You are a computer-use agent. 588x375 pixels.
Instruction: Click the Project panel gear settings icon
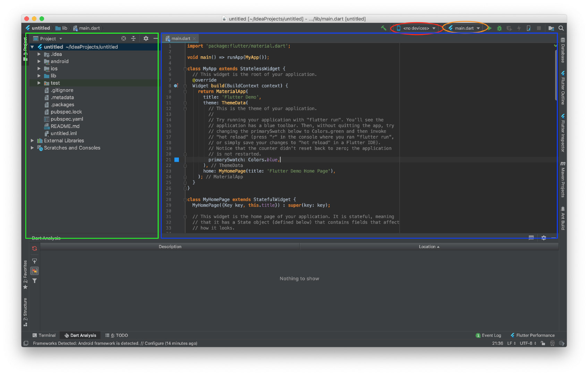coord(146,39)
